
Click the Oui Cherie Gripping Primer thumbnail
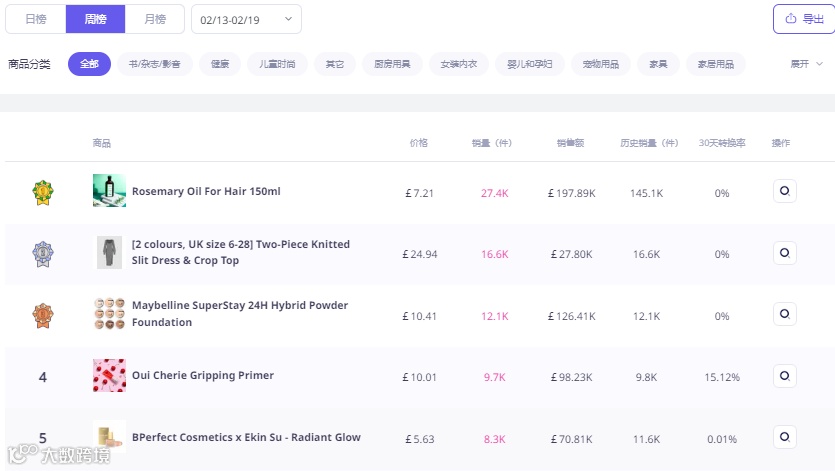point(109,376)
